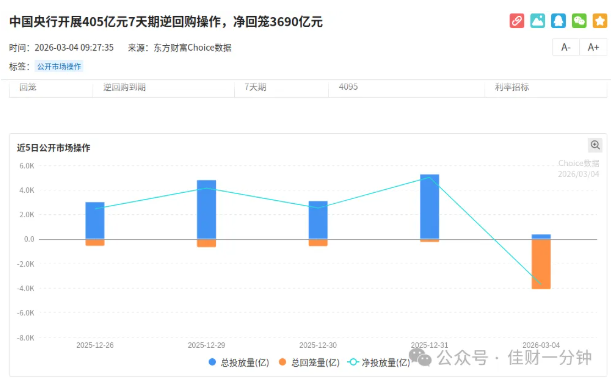Click orange bar under 2025-12-29

[x=206, y=243]
